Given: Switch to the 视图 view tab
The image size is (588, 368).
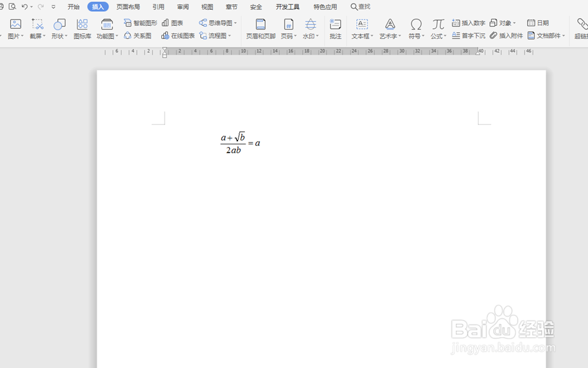Looking at the screenshot, I should point(207,7).
